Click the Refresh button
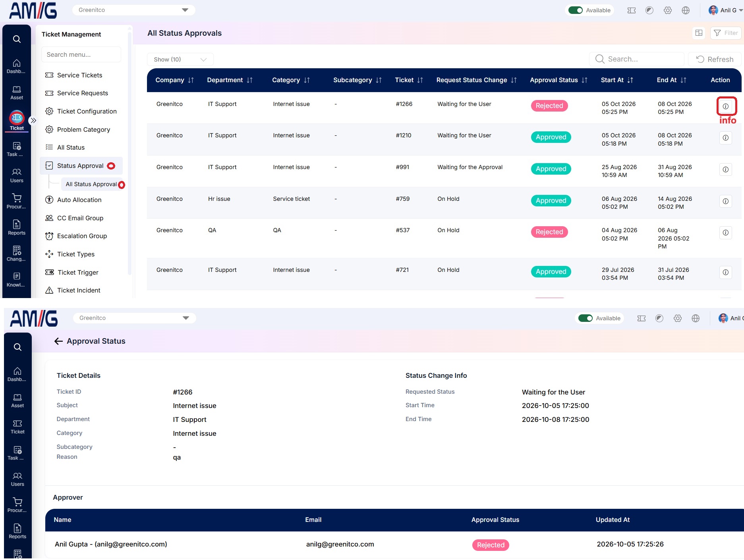This screenshot has width=744, height=560. 715,59
